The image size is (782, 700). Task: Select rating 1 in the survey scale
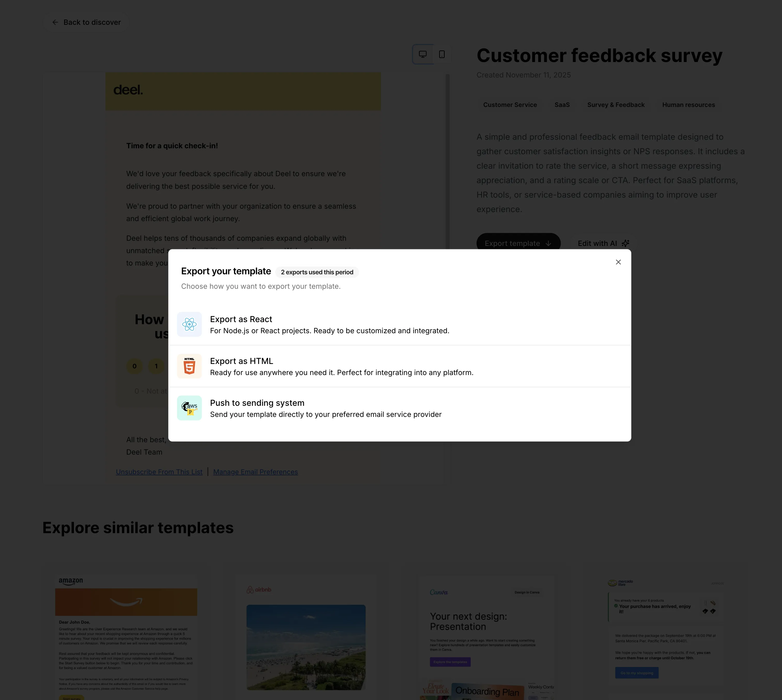pyautogui.click(x=156, y=366)
